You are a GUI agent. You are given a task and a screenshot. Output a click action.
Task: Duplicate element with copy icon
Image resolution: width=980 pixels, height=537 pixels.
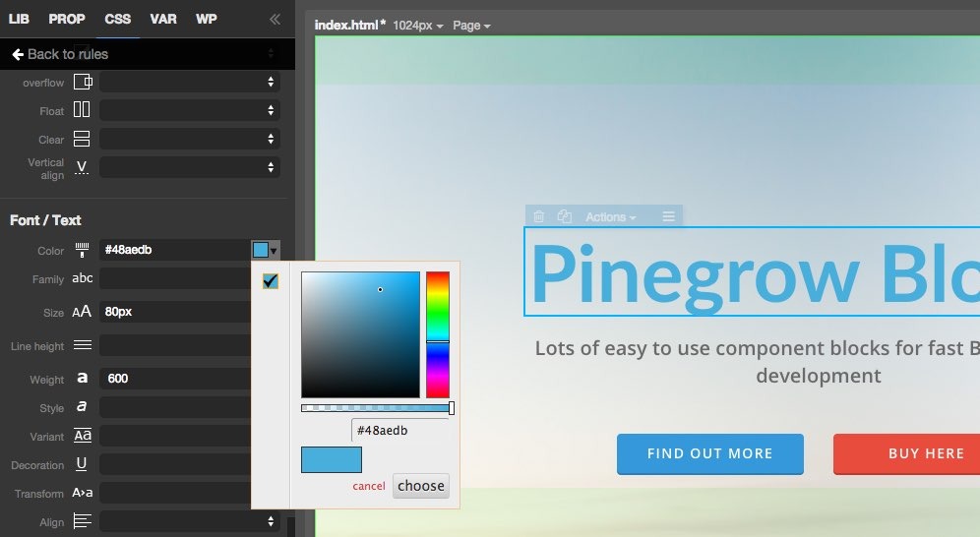[x=565, y=216]
